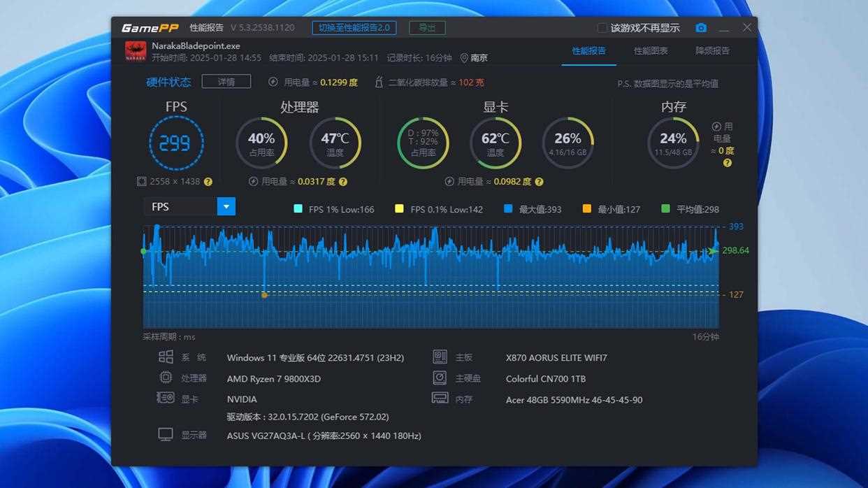The image size is (868, 488).
Task: Click the power icon beside 用电量 ≈ 0.1299 度
Action: [273, 82]
